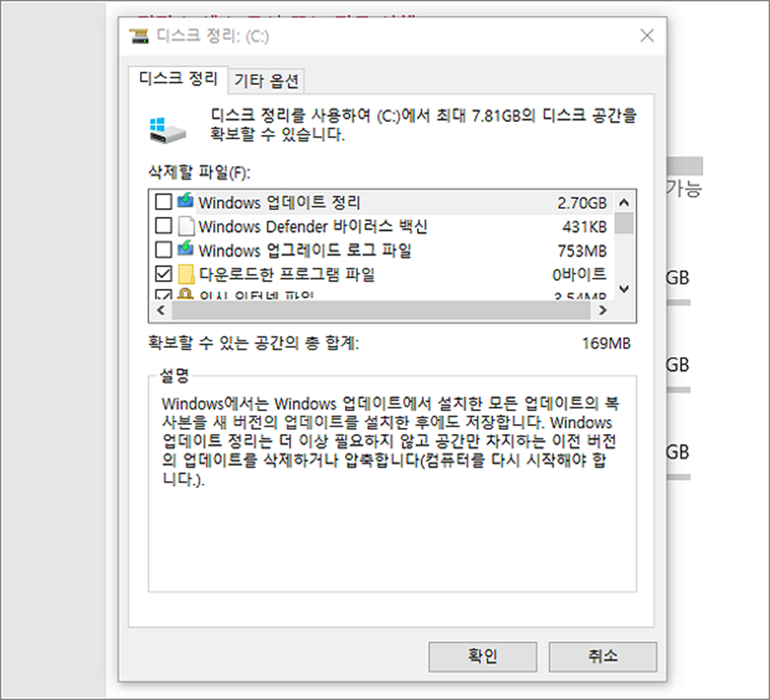Open the 기타 옵션 tab
Viewport: 770px width, 700px height.
click(x=266, y=81)
